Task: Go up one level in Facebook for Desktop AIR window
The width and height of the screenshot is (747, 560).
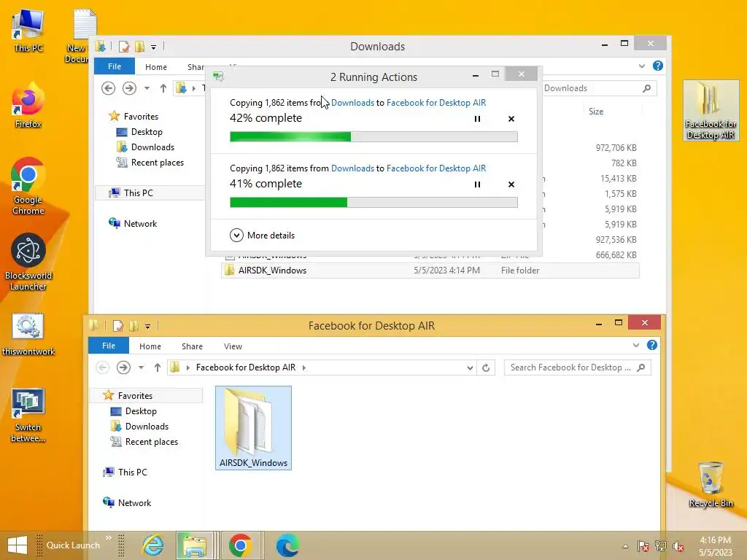Action: tap(158, 367)
